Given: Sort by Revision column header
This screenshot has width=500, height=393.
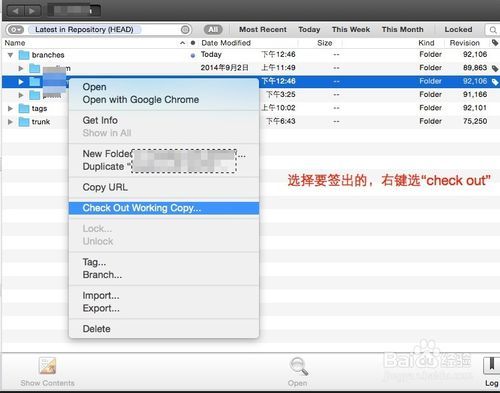Looking at the screenshot, I should point(464,43).
